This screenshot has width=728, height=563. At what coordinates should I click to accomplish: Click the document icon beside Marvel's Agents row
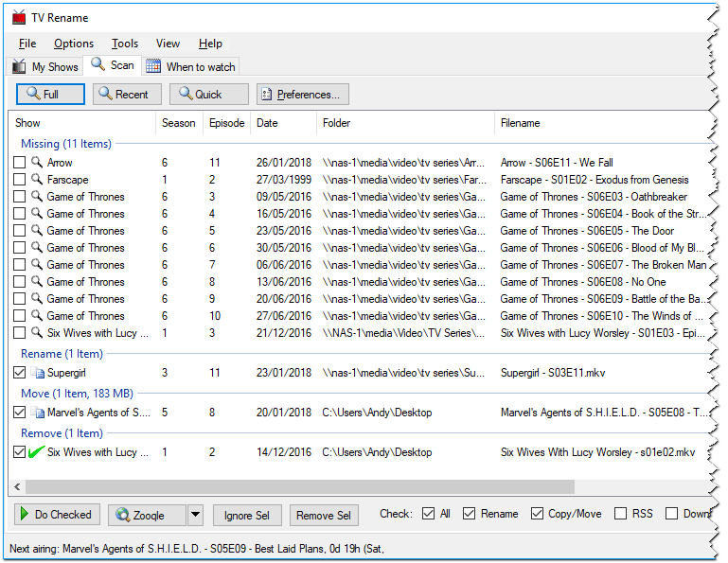click(38, 413)
